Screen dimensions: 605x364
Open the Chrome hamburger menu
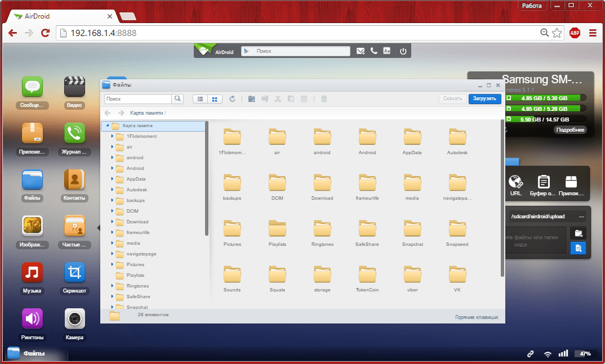click(592, 33)
